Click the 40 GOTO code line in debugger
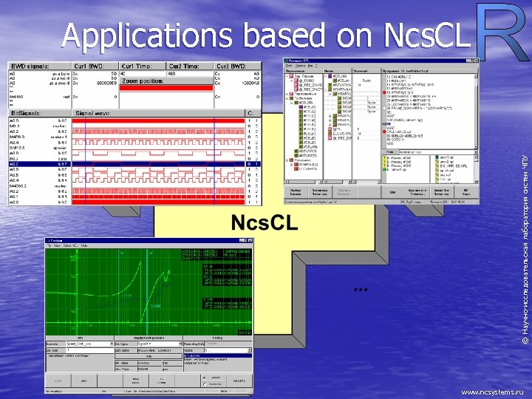 [x=395, y=140]
